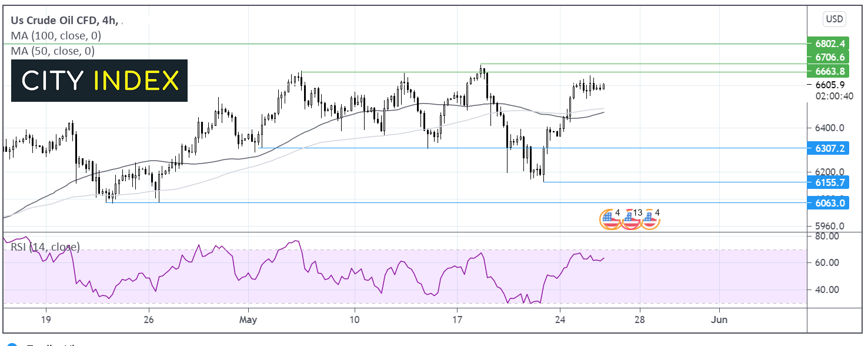Image resolution: width=868 pixels, height=346 pixels.
Task: Select the RSI (14, close) indicator legend
Action: (x=45, y=247)
